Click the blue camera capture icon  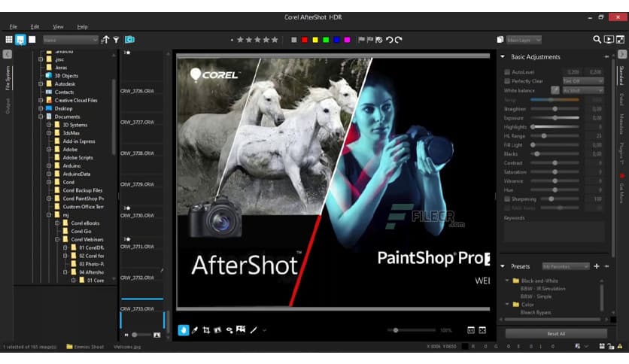coord(129,39)
